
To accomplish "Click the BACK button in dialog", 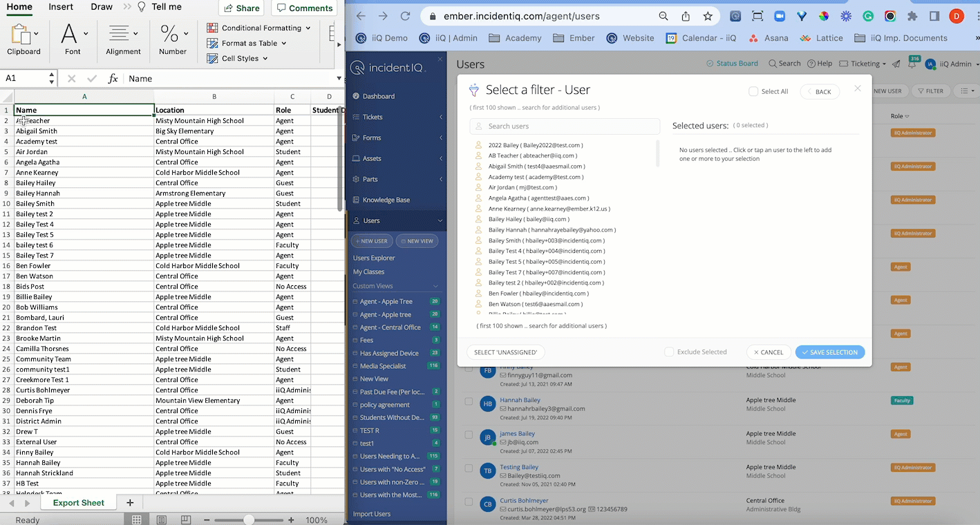I will pyautogui.click(x=820, y=91).
